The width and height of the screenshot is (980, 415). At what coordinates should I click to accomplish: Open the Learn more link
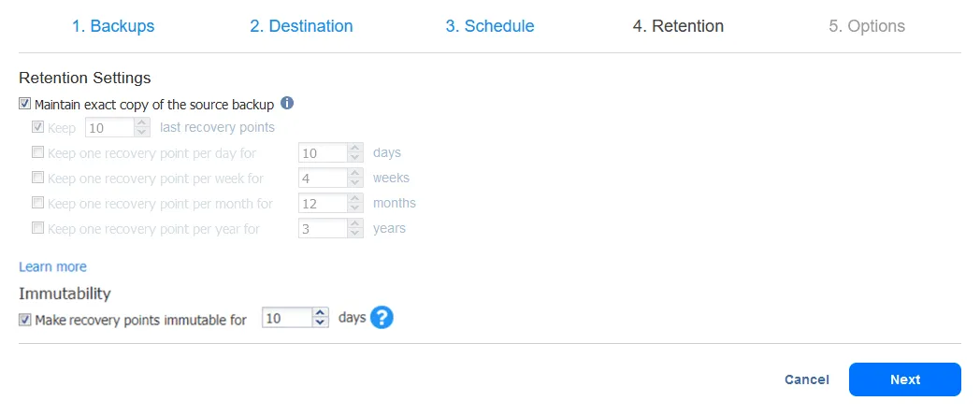pos(52,266)
